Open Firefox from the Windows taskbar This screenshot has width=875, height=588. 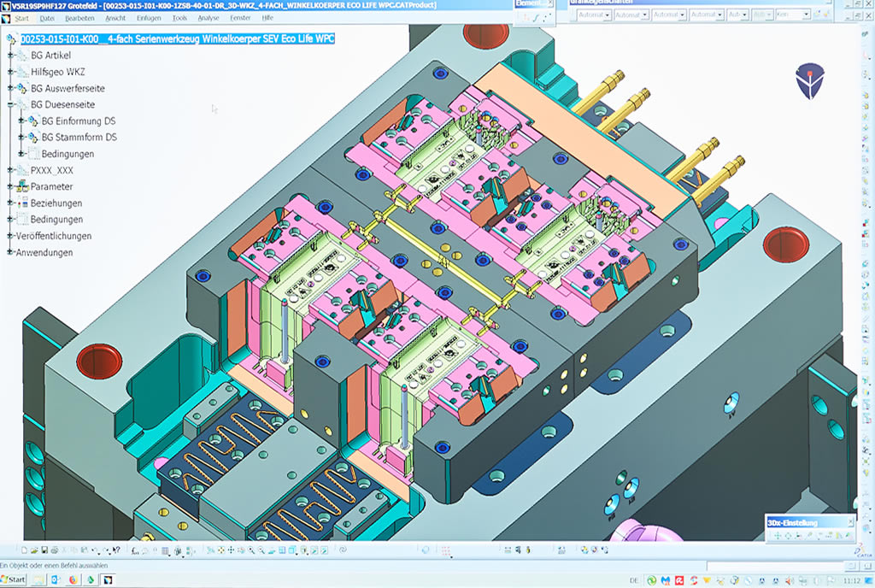pos(73,579)
